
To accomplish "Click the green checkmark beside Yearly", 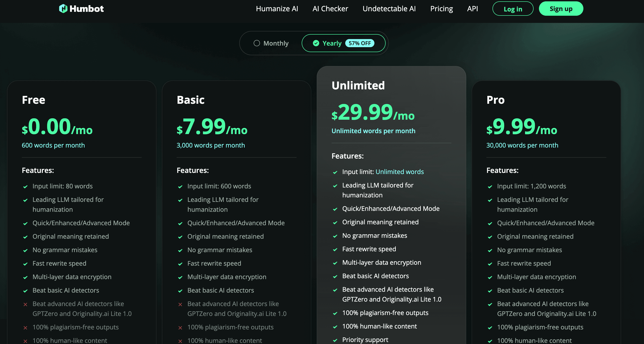I will 316,43.
